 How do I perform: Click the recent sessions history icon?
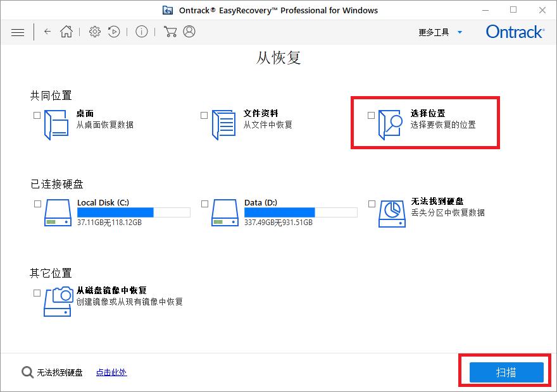click(x=114, y=31)
